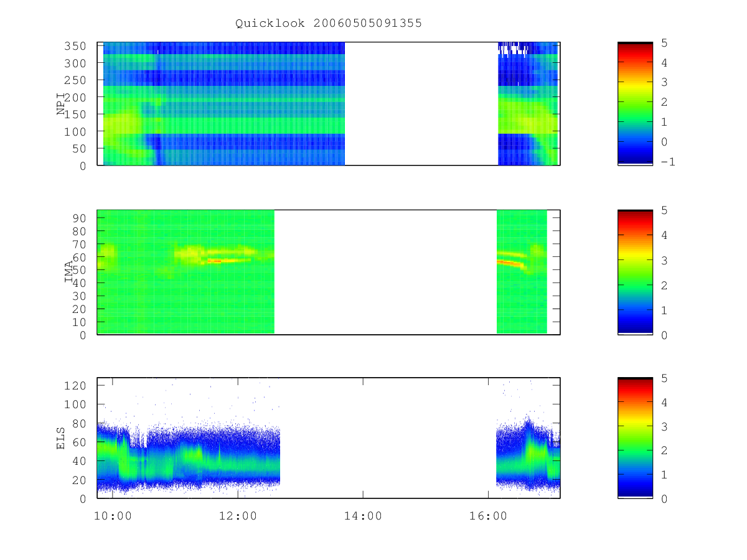Image resolution: width=747 pixels, height=560 pixels.
Task: Click the ELS spectrogram data before 12:40
Action: 189,457
